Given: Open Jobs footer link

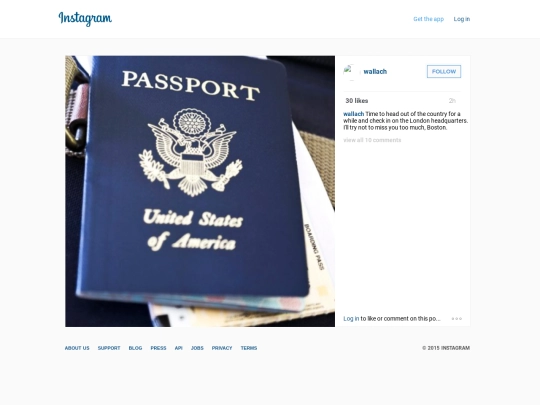Looking at the screenshot, I should coord(197,348).
